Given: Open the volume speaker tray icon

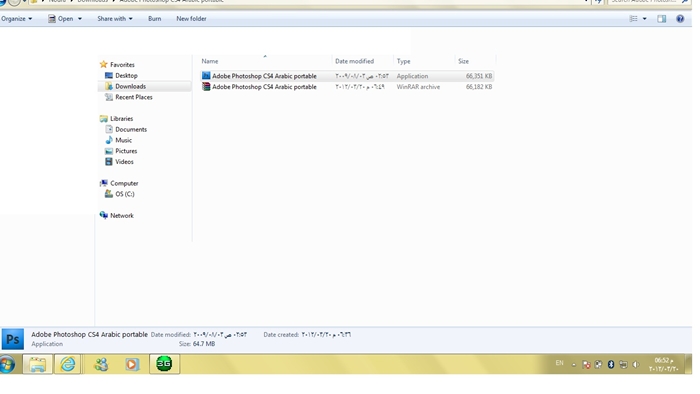Looking at the screenshot, I should (635, 365).
